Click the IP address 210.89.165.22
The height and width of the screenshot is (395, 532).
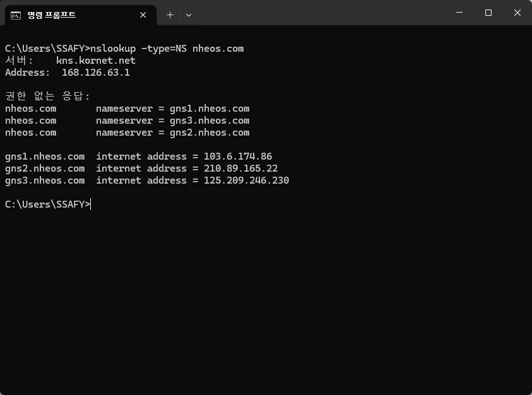coord(240,168)
